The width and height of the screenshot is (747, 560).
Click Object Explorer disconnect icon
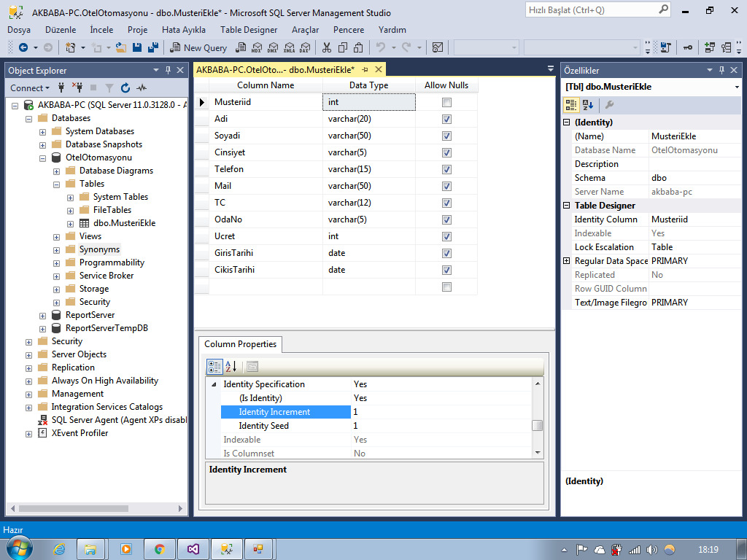point(77,87)
